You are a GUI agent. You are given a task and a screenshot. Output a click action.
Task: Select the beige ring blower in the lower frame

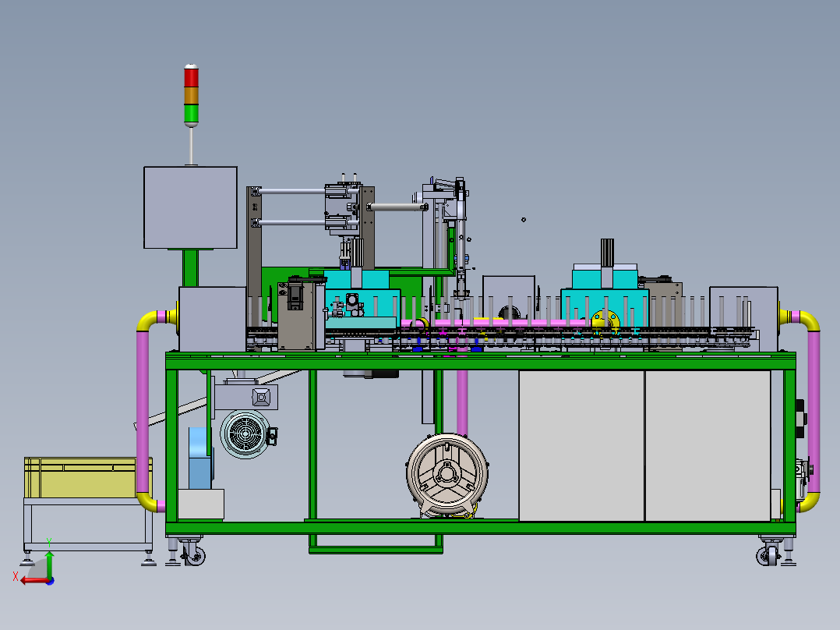[447, 475]
